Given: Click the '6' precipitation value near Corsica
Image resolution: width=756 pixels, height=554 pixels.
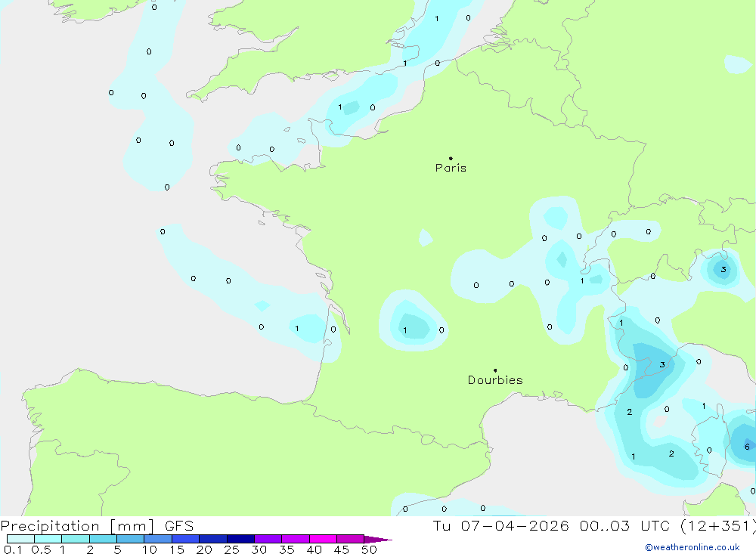Looking at the screenshot, I should (x=747, y=447).
